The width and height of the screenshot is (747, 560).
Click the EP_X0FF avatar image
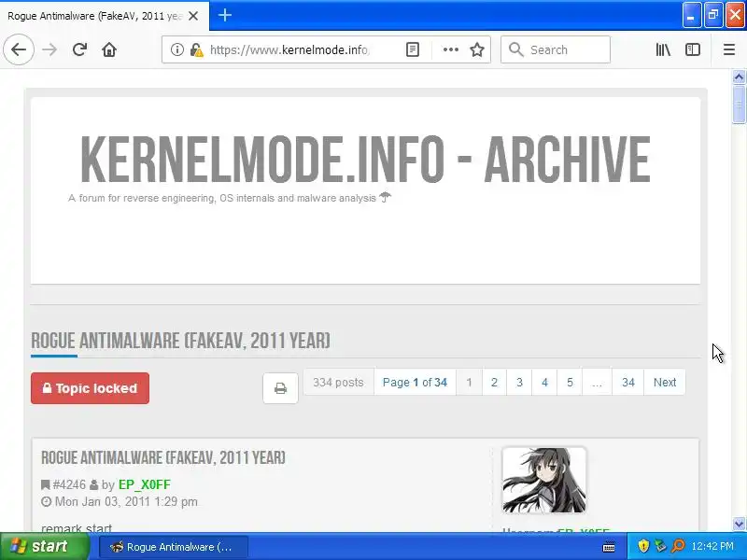[544, 480]
